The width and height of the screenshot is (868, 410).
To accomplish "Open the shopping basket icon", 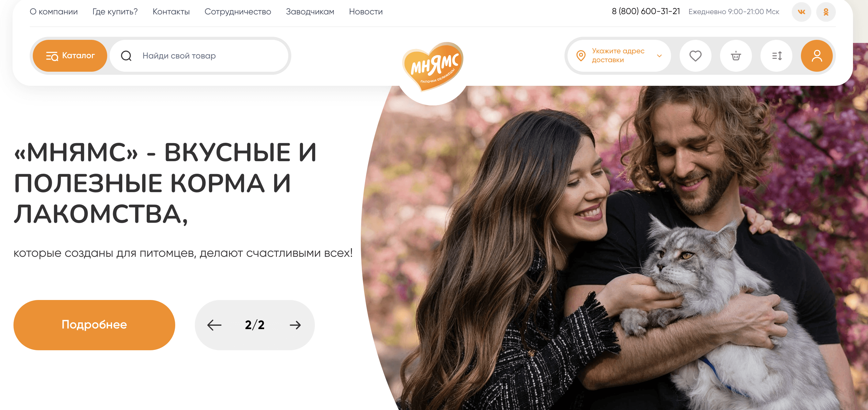I will point(736,56).
